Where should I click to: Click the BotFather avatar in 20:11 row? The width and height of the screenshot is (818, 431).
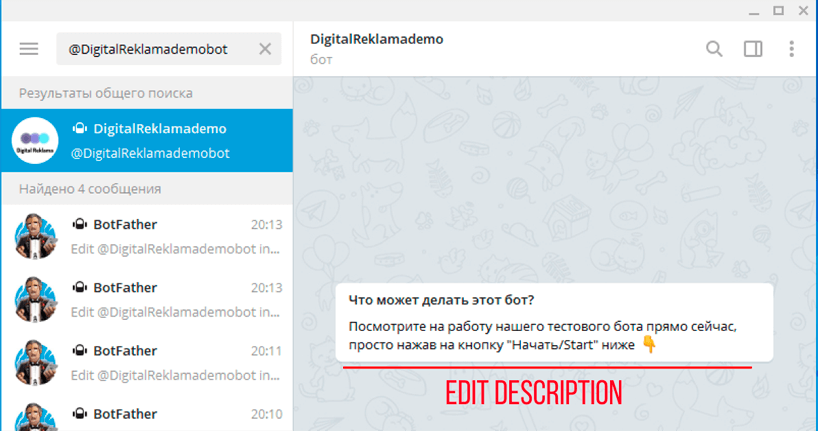pos(35,363)
